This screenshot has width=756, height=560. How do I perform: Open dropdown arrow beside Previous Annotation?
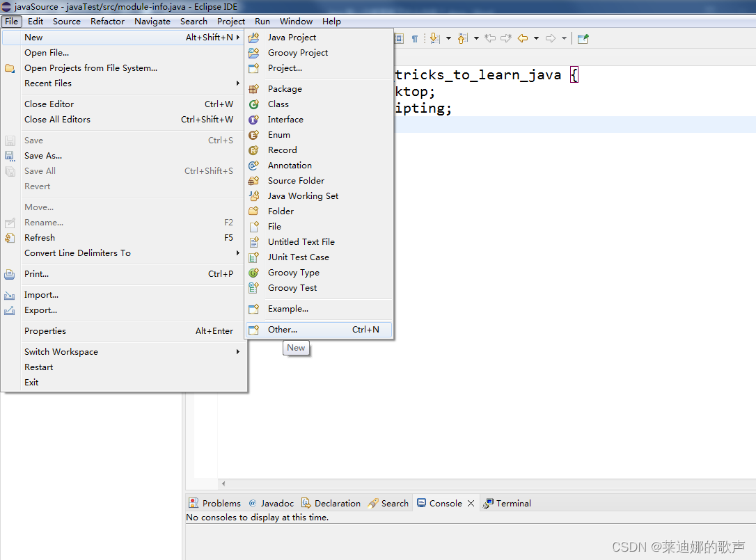point(476,38)
